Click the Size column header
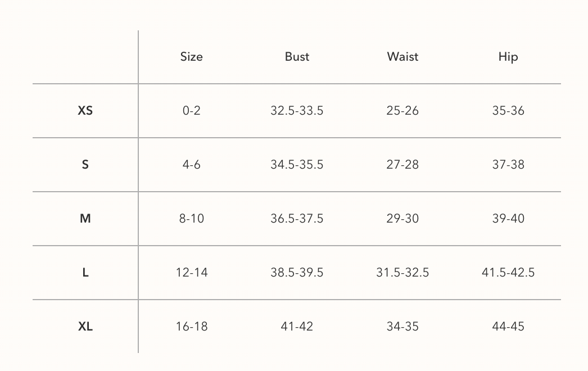 191,57
